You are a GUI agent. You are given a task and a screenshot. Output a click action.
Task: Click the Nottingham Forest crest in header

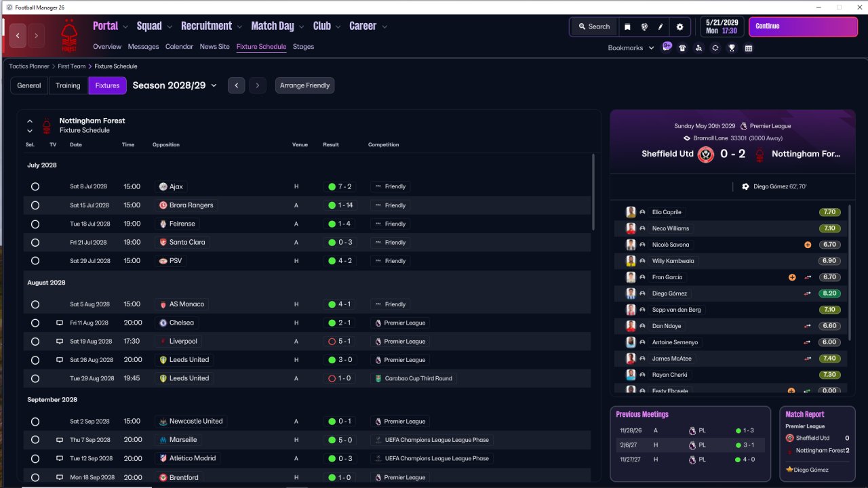(x=68, y=35)
